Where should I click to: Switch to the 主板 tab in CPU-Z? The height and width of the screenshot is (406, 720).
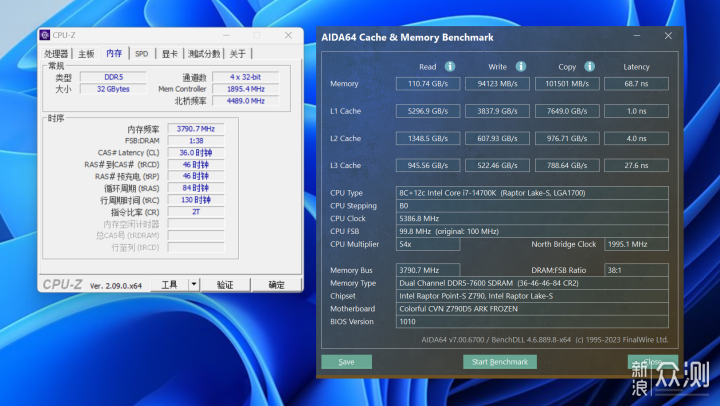click(x=86, y=54)
